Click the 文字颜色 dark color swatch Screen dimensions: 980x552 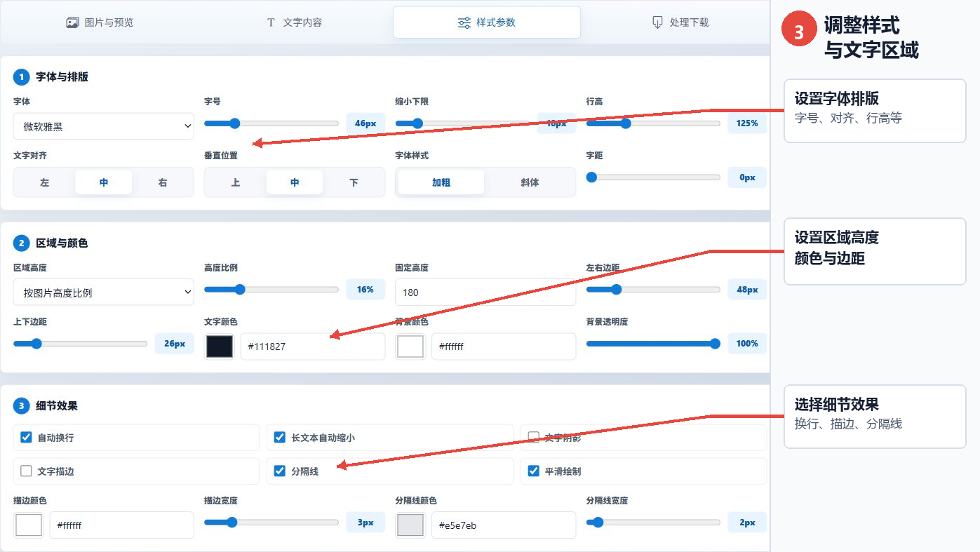pyautogui.click(x=219, y=346)
